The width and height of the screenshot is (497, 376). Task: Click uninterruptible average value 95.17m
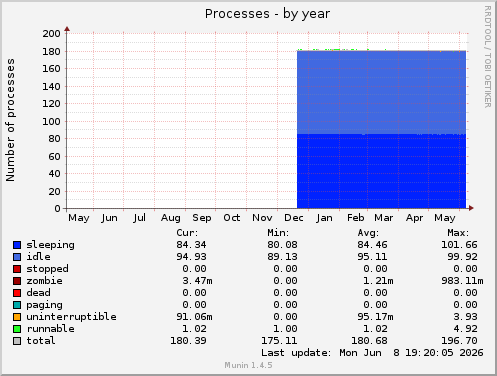(375, 317)
